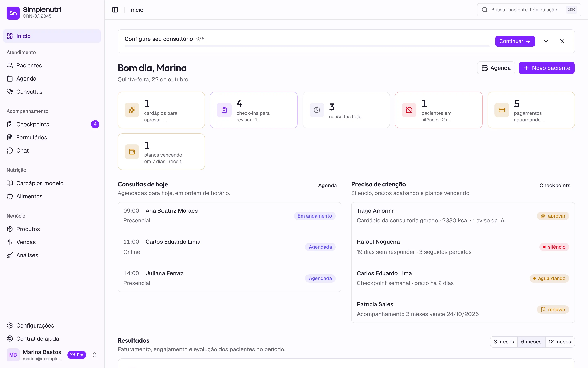Toggle the sidebar panel icon
The height and width of the screenshot is (368, 588).
pyautogui.click(x=115, y=10)
